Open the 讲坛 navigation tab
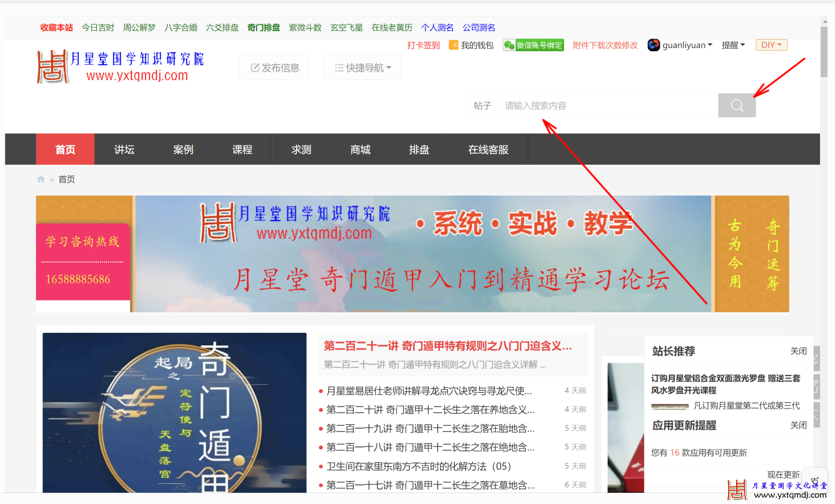 [124, 149]
